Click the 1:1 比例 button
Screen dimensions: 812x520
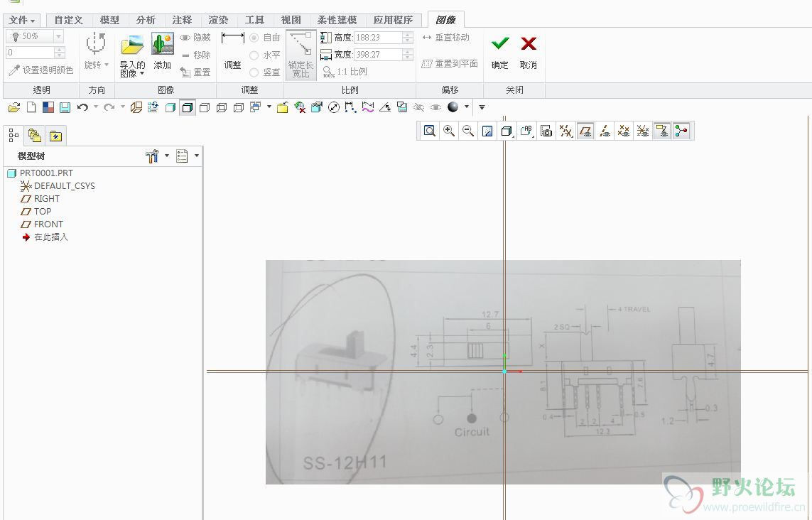point(345,72)
